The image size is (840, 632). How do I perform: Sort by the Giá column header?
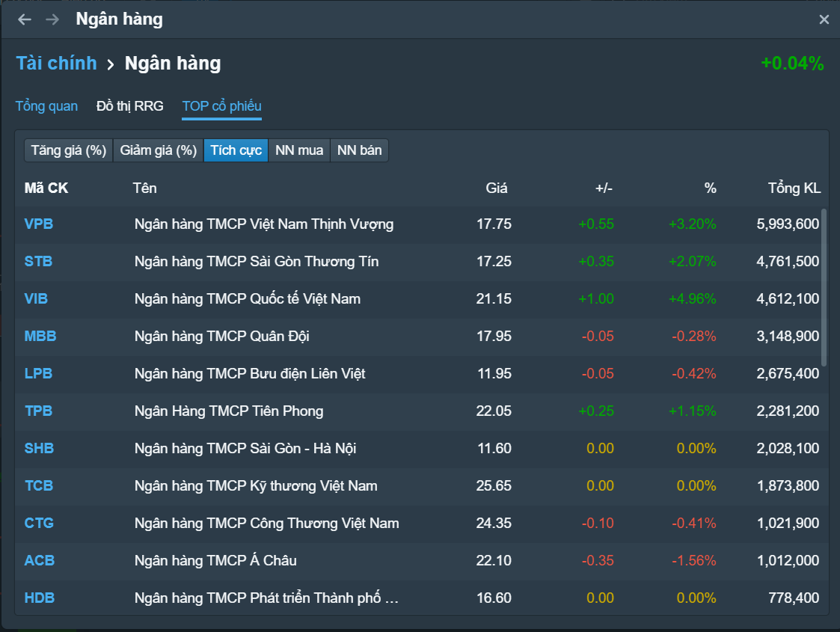(496, 188)
